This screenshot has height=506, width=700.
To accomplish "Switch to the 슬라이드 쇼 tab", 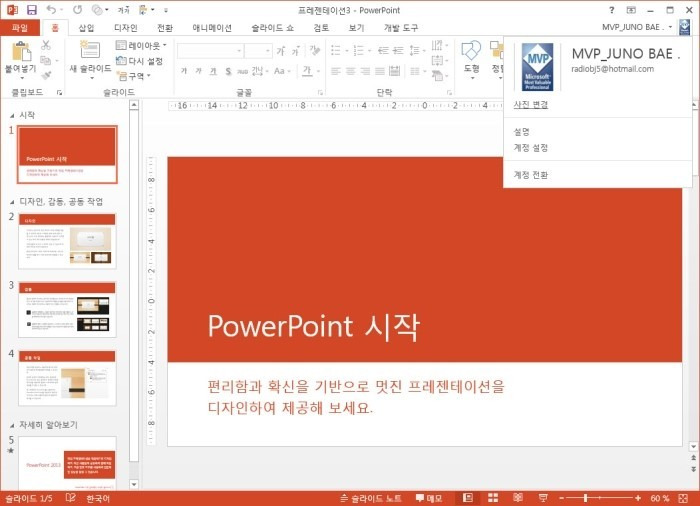I will pos(272,28).
